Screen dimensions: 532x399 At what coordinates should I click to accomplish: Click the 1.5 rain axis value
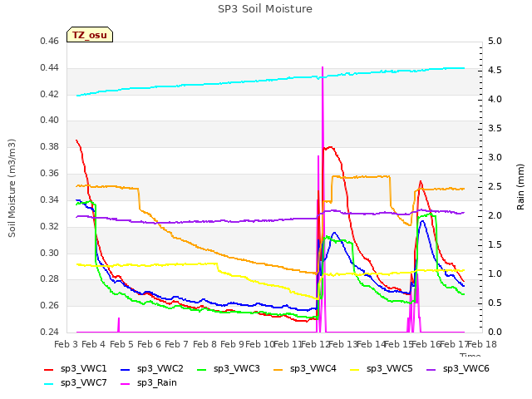click(x=495, y=245)
